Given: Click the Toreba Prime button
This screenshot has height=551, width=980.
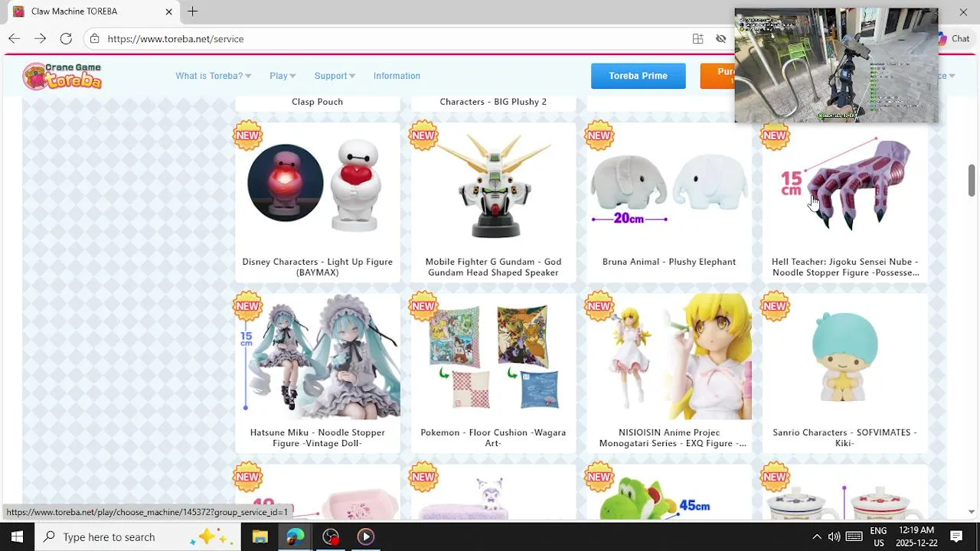Looking at the screenshot, I should click(638, 76).
